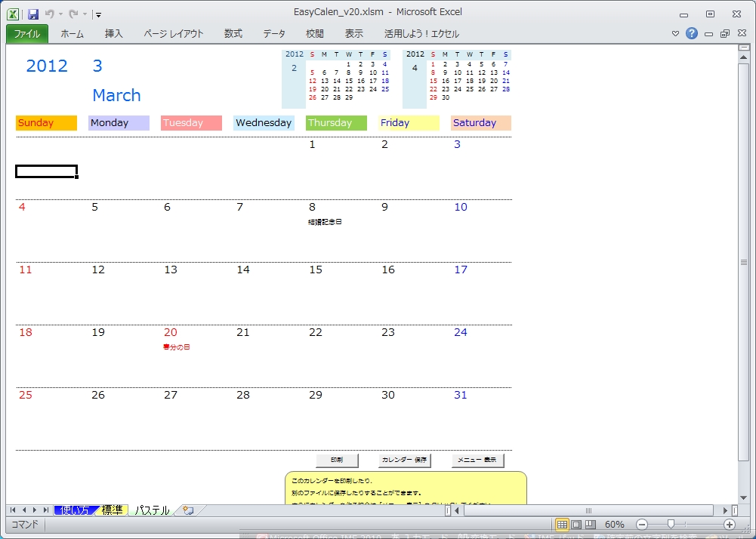Open the 校閲 ribbon tab
The image size is (756, 539).
tap(314, 34)
